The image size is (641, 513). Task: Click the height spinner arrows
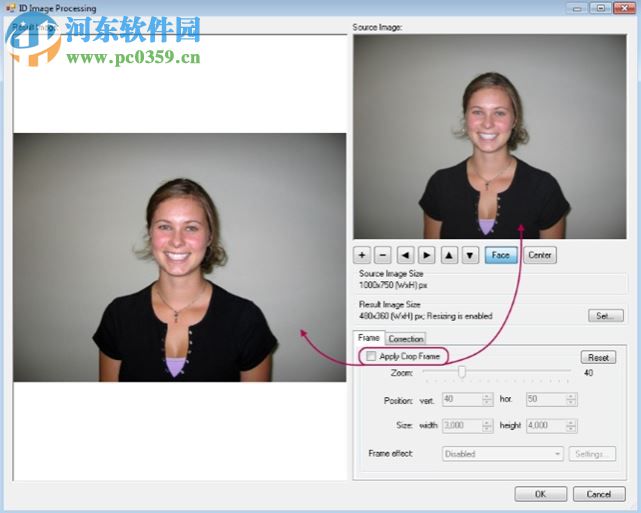[572, 426]
